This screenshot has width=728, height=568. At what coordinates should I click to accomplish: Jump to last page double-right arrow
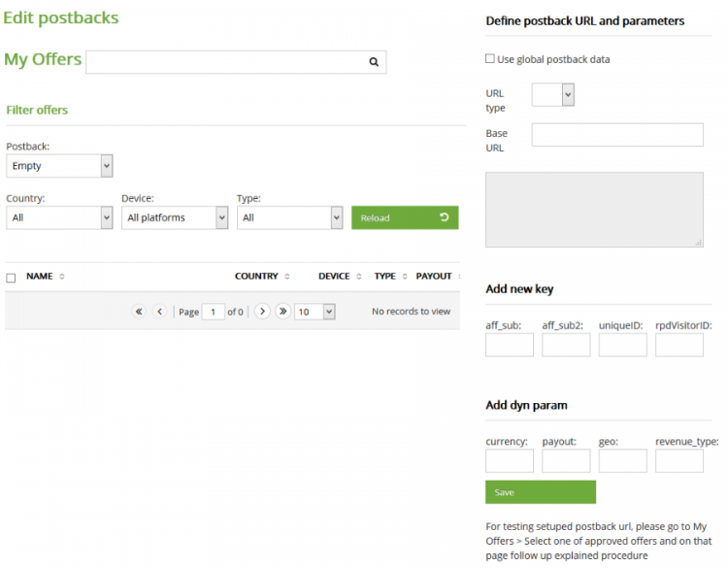tap(282, 311)
